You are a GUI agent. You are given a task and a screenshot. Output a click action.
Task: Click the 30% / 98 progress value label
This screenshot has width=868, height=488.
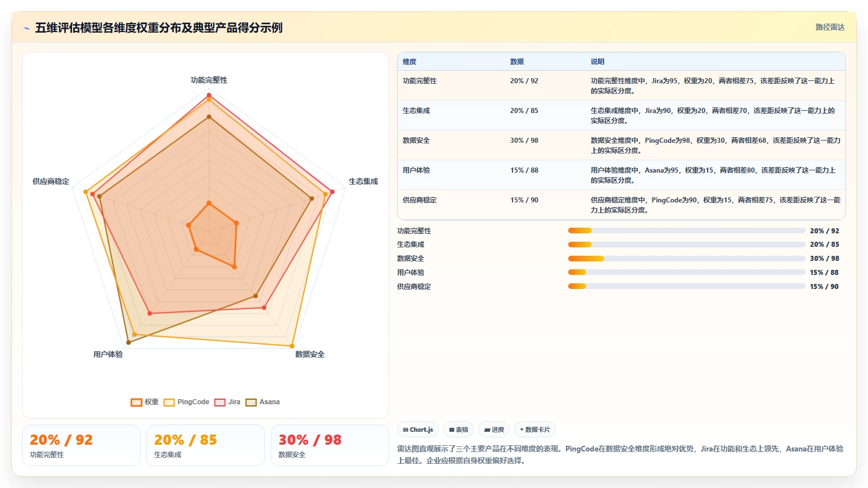[x=825, y=259]
